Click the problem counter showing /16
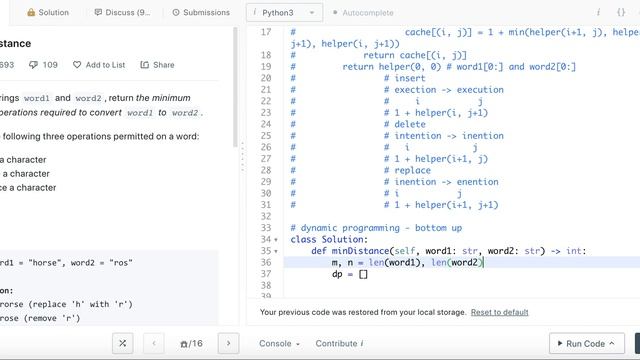 [191, 344]
